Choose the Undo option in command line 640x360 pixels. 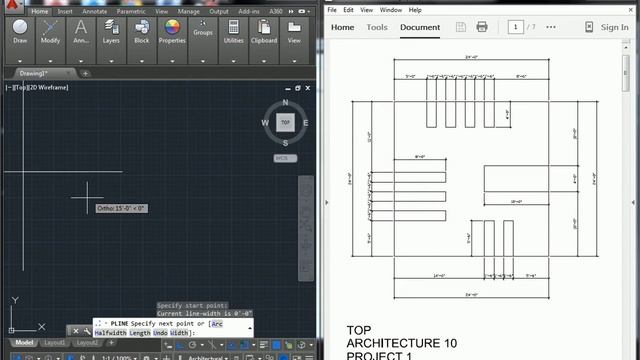[160, 333]
